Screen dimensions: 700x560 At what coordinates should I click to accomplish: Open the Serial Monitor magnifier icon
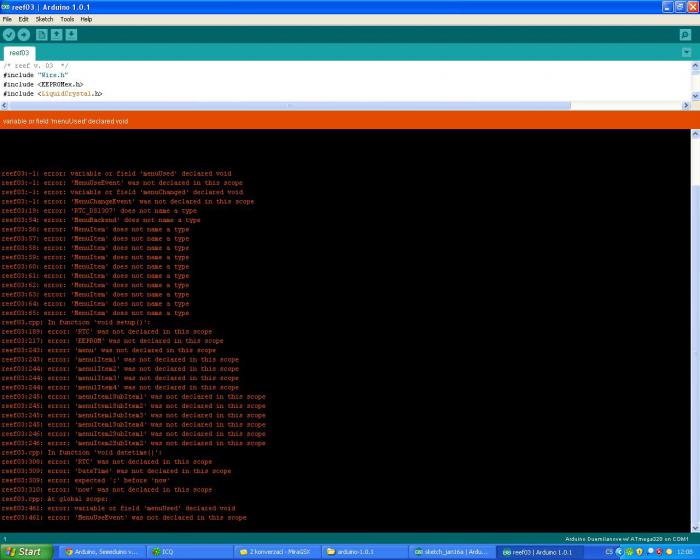(x=685, y=35)
